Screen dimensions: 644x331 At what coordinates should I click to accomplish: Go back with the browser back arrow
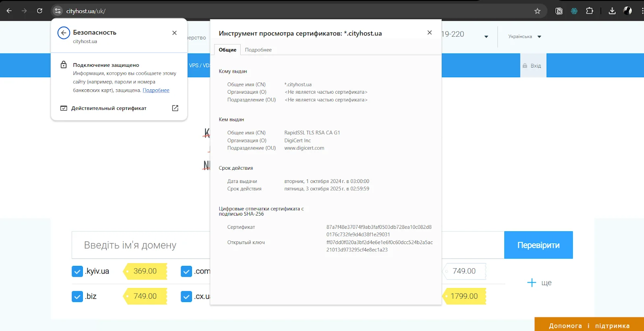tap(9, 11)
